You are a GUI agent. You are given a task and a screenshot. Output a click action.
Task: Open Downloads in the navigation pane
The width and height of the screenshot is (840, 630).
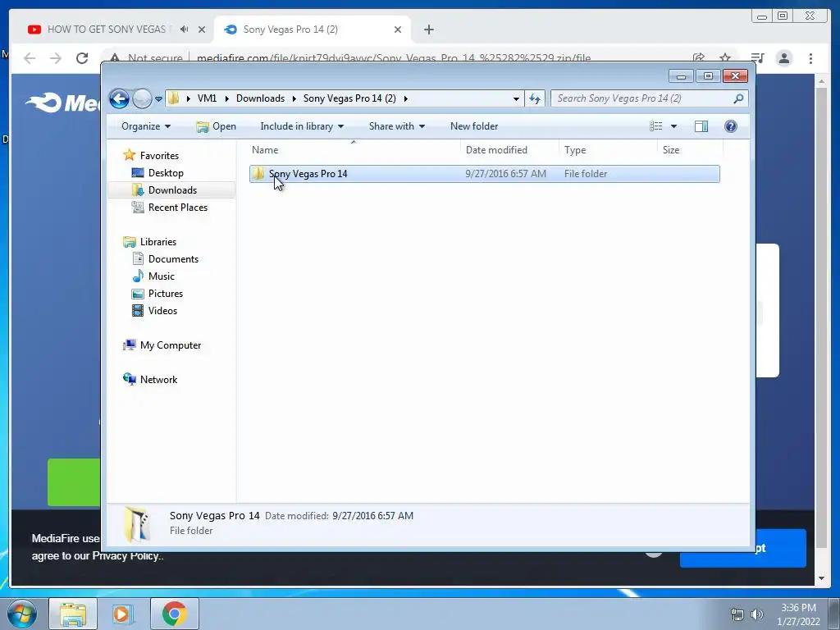click(x=172, y=190)
